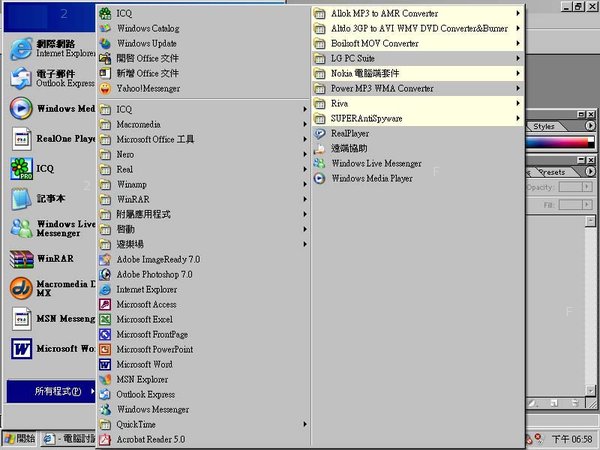This screenshot has width=600, height=450.
Task: Open the 遊樂場 folder entry
Action: pos(203,245)
